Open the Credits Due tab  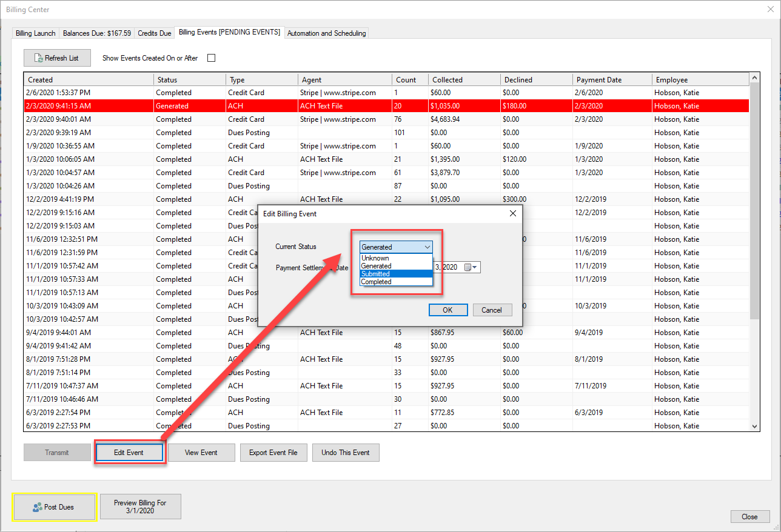coord(155,33)
